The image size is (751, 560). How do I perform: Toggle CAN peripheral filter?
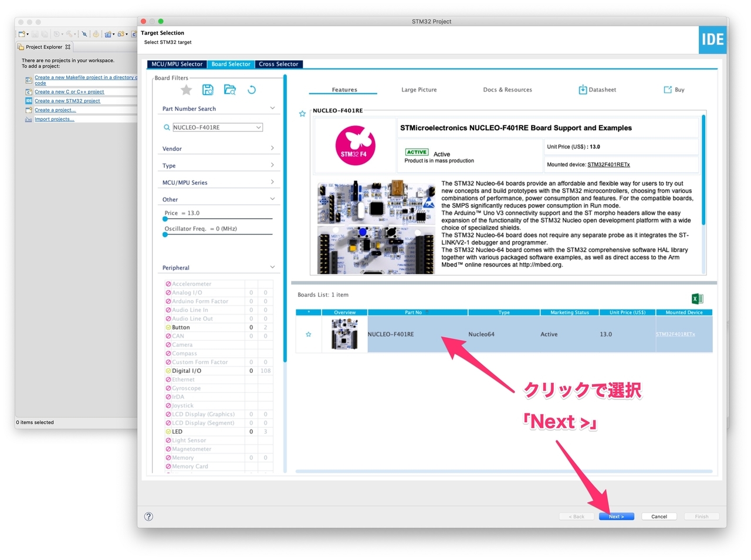point(168,336)
